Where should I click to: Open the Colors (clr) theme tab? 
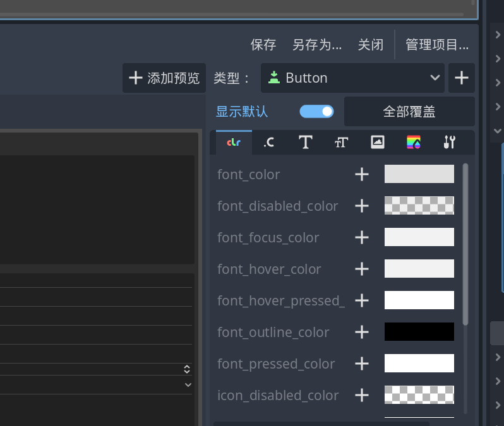click(234, 143)
